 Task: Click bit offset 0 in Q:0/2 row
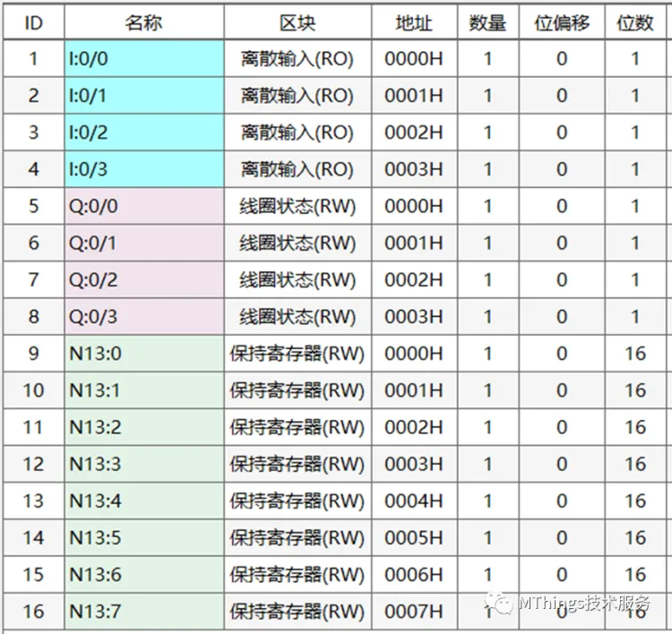(562, 279)
